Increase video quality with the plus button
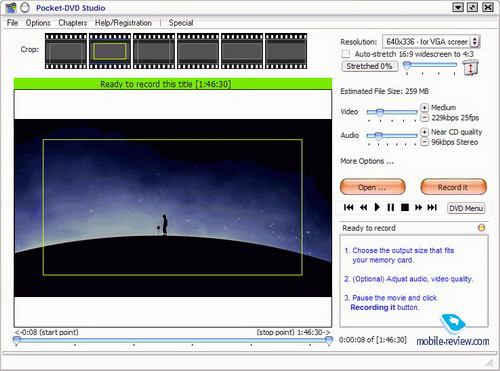The height and width of the screenshot is (371, 500). coord(424,108)
